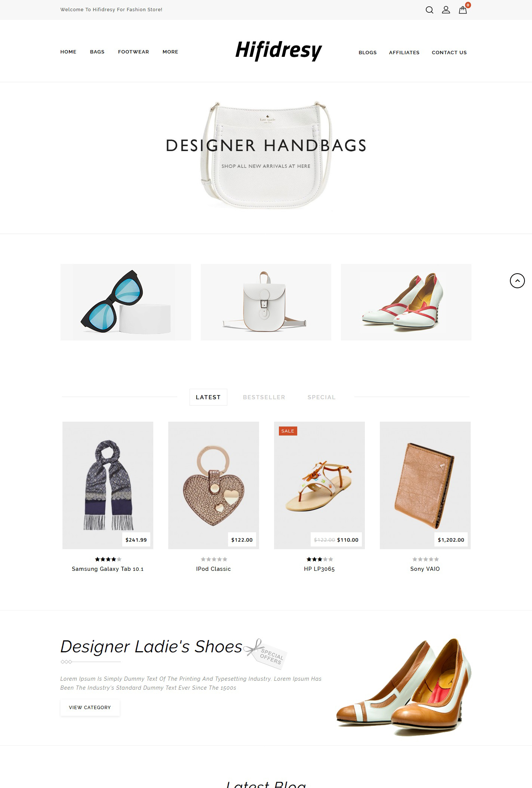This screenshot has width=532, height=788.
Task: Click the SALE badge on HP LP3065
Action: (x=288, y=431)
